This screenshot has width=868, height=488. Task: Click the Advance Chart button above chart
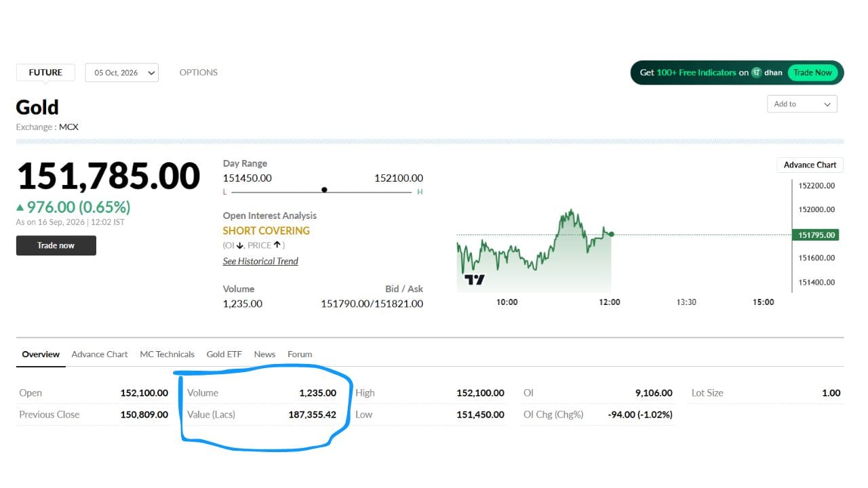point(810,165)
